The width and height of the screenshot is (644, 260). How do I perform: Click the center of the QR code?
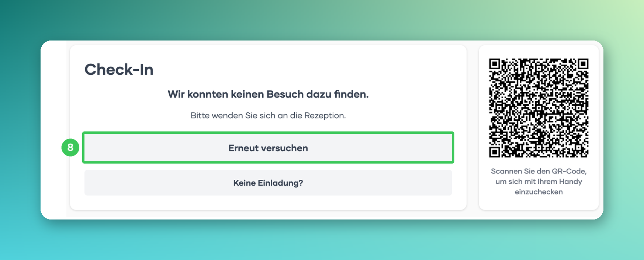[x=539, y=108]
